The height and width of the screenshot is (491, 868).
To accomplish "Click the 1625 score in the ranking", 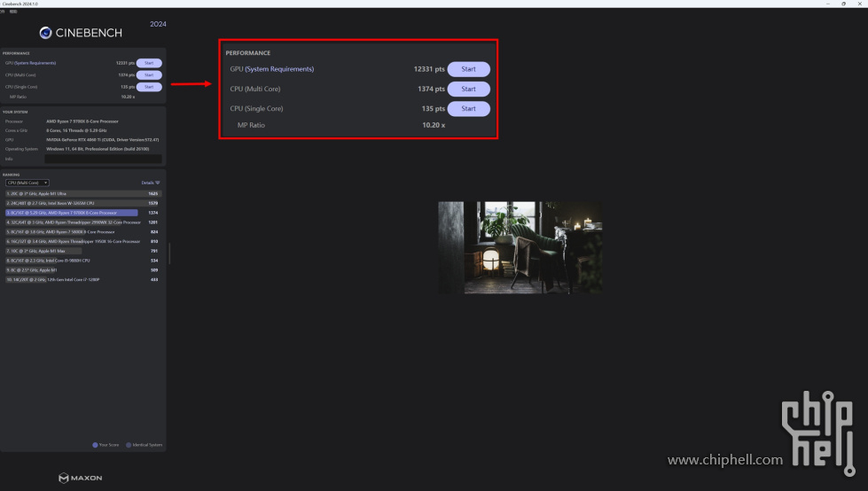I will pyautogui.click(x=153, y=194).
